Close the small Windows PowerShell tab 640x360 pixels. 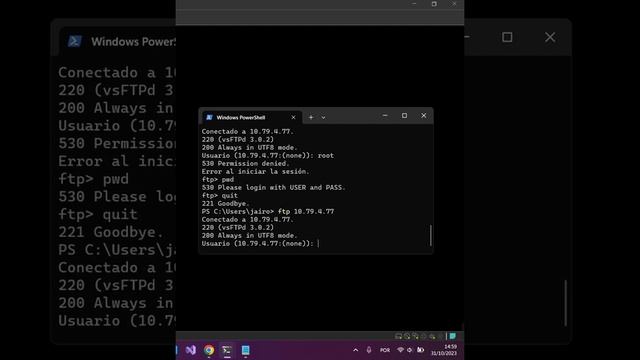pyautogui.click(x=293, y=118)
